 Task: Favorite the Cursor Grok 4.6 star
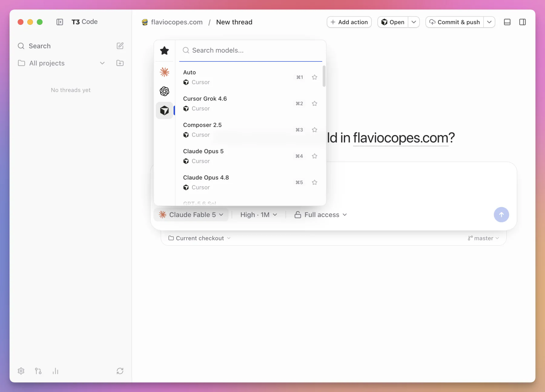[x=315, y=104]
